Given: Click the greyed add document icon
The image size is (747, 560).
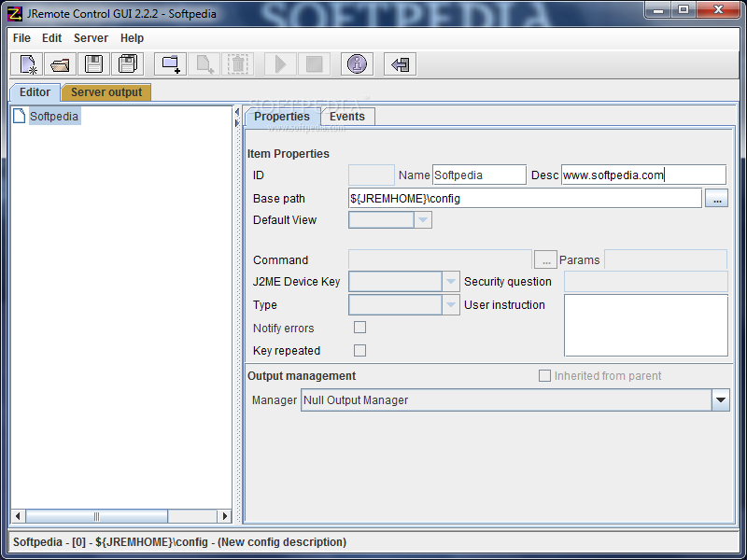Looking at the screenshot, I should tap(204, 63).
